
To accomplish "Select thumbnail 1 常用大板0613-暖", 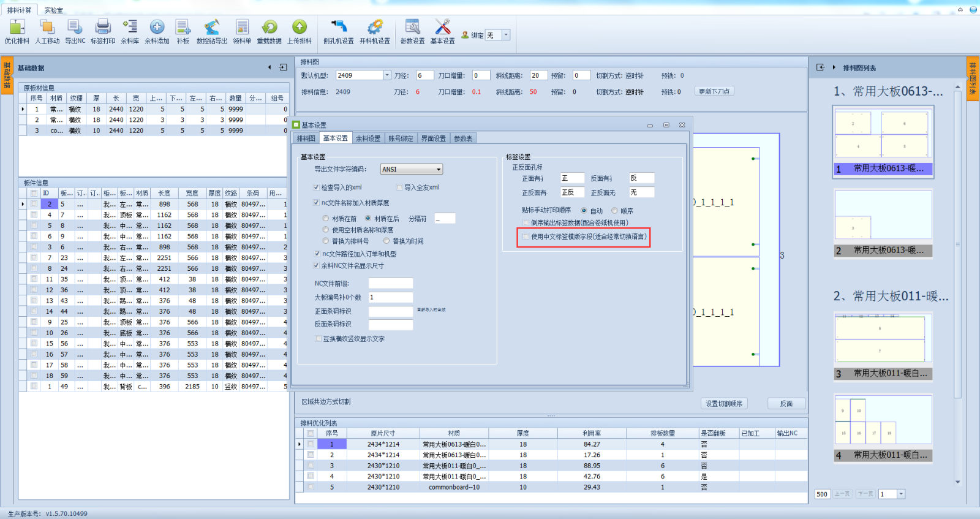I will pos(883,142).
